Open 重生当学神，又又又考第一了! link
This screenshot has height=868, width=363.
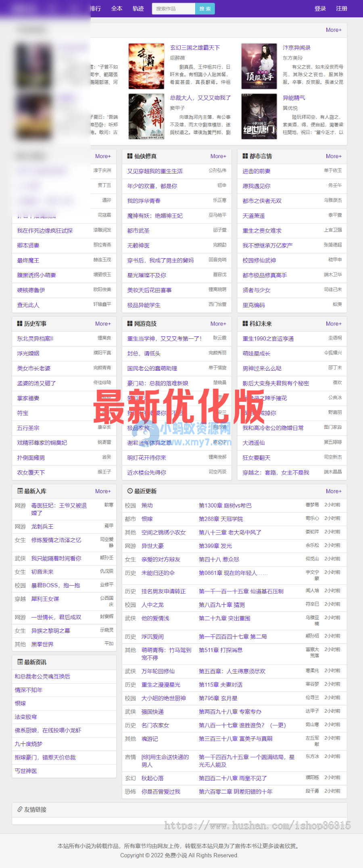coord(165,338)
